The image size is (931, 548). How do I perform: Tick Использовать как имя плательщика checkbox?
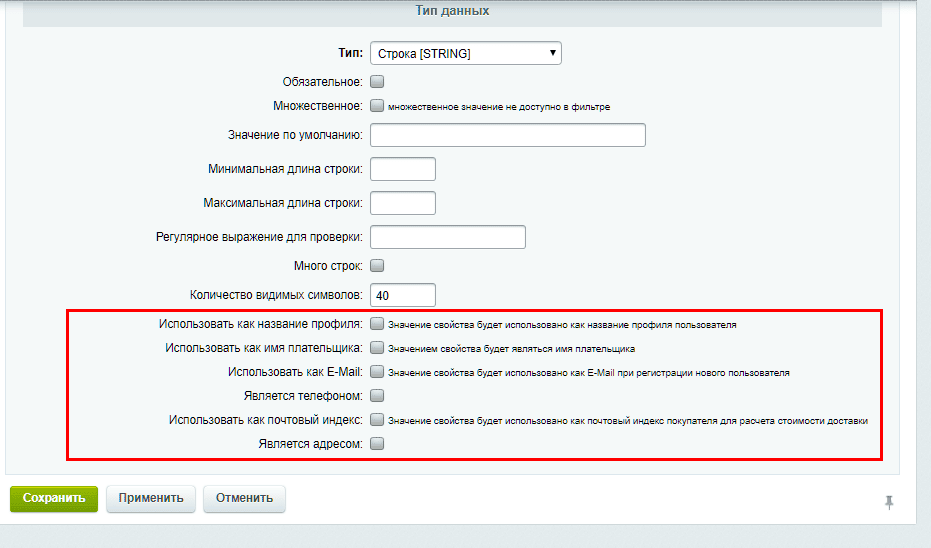377,348
